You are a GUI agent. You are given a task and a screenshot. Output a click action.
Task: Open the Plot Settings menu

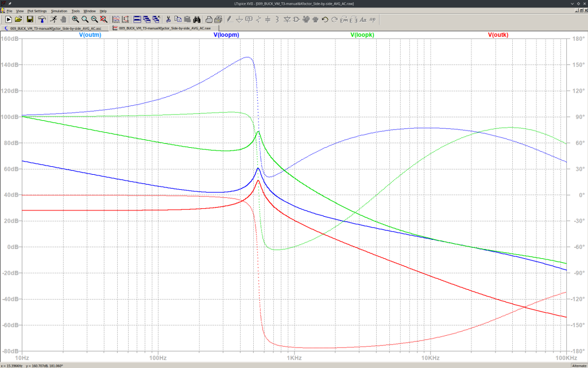pyautogui.click(x=37, y=11)
